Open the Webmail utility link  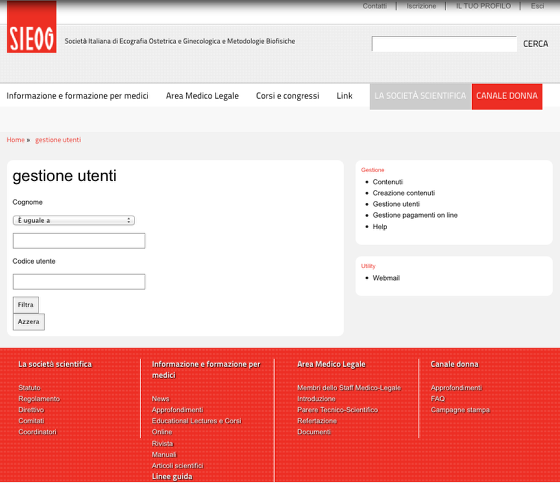tap(386, 278)
